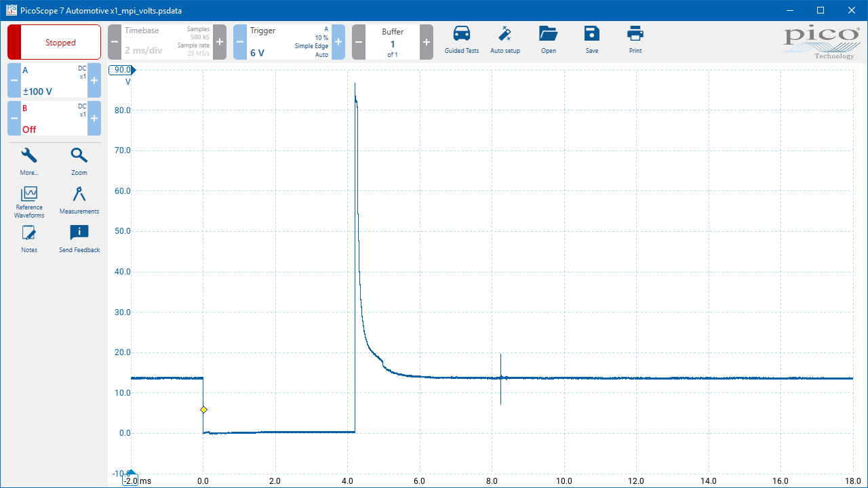Decrease trigger level with minus button

coord(240,42)
